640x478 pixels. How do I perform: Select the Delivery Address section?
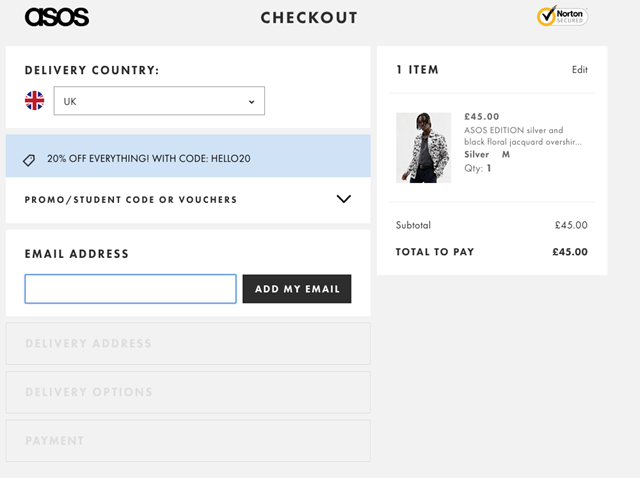coord(188,344)
